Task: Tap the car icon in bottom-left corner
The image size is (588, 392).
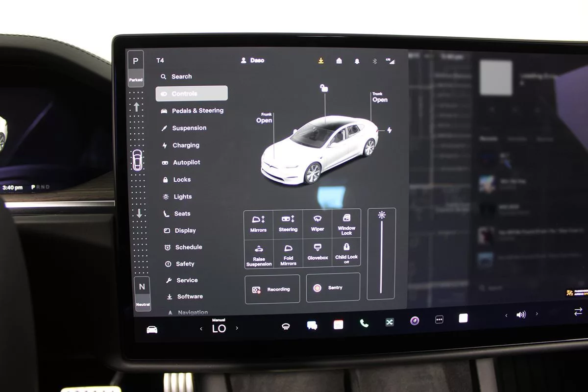Action: point(152,329)
